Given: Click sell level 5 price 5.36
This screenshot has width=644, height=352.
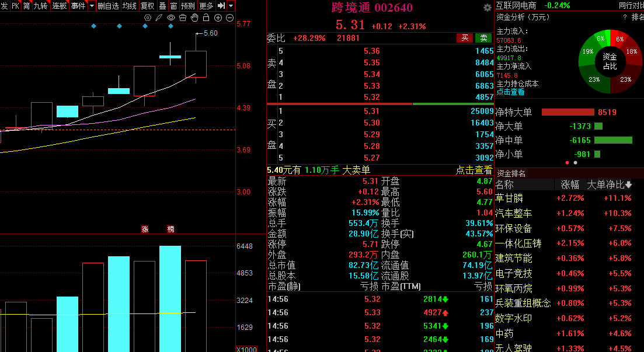Looking at the screenshot, I should click(372, 51).
